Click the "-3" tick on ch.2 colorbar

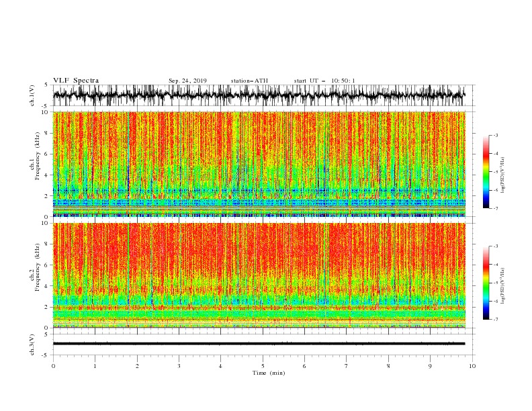click(496, 246)
